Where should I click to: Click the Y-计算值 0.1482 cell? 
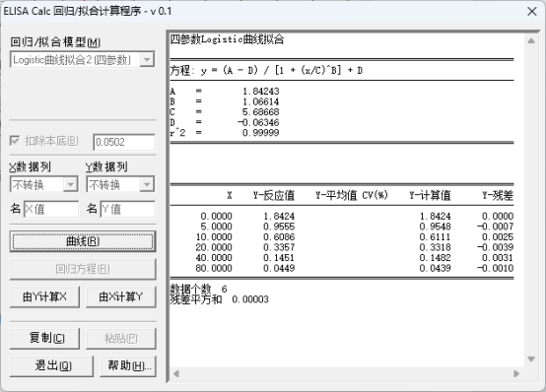[x=435, y=258]
